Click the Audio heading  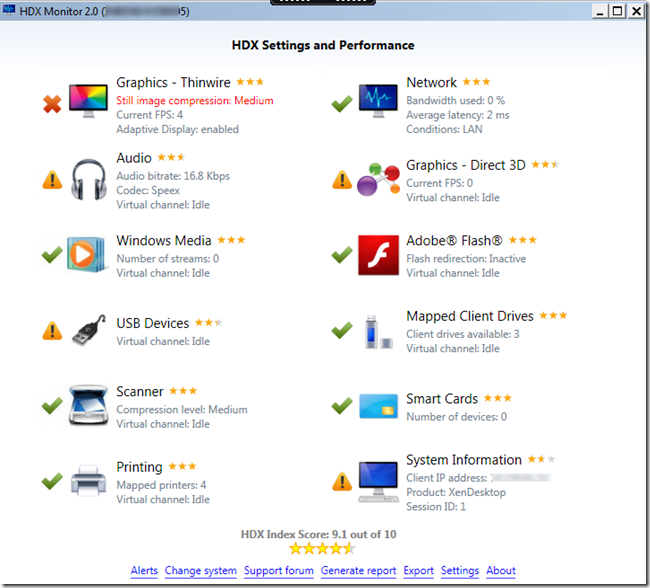point(134,158)
